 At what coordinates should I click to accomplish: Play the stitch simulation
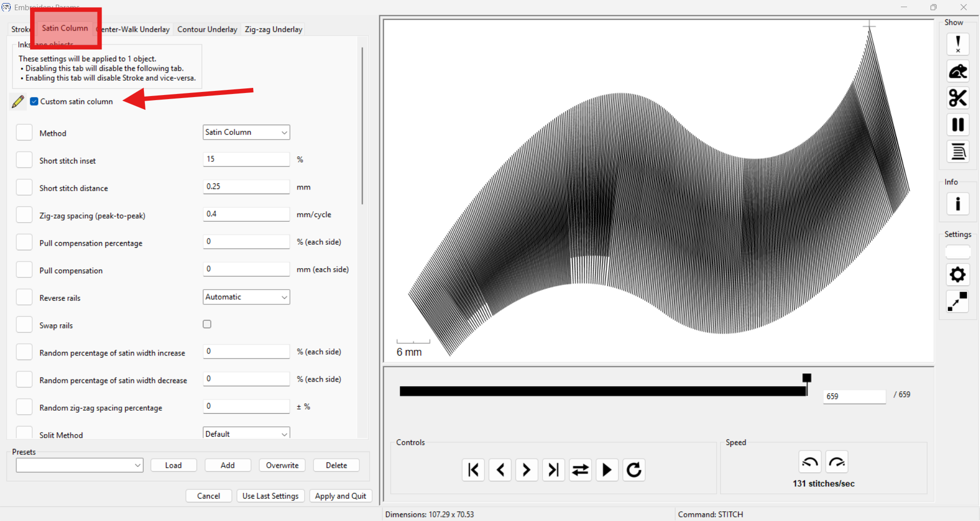[607, 470]
